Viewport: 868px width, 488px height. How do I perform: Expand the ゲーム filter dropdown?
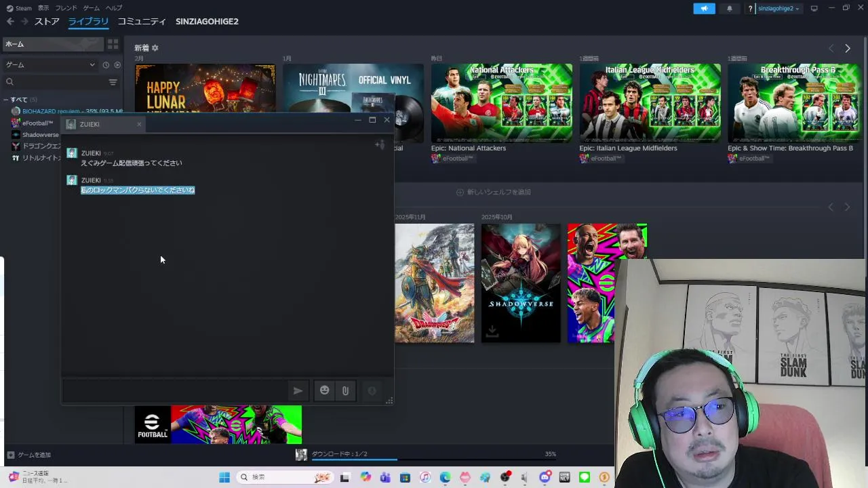click(x=50, y=65)
